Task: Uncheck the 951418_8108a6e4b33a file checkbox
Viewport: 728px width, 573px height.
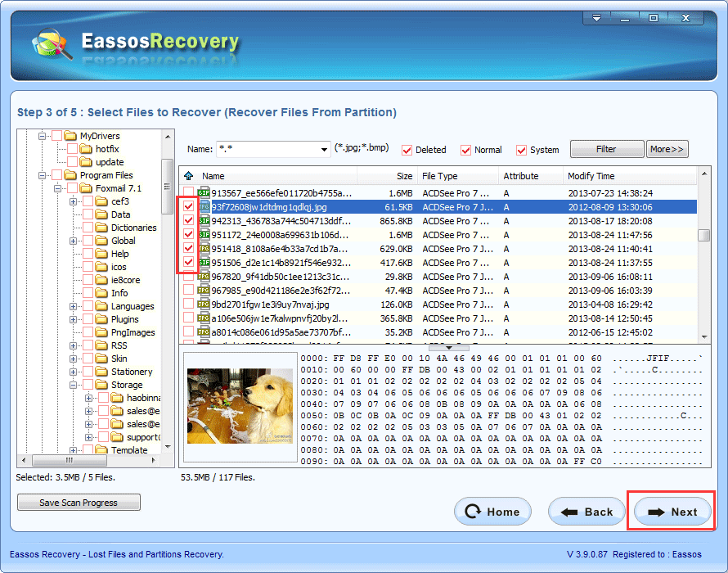Action: pyautogui.click(x=188, y=248)
